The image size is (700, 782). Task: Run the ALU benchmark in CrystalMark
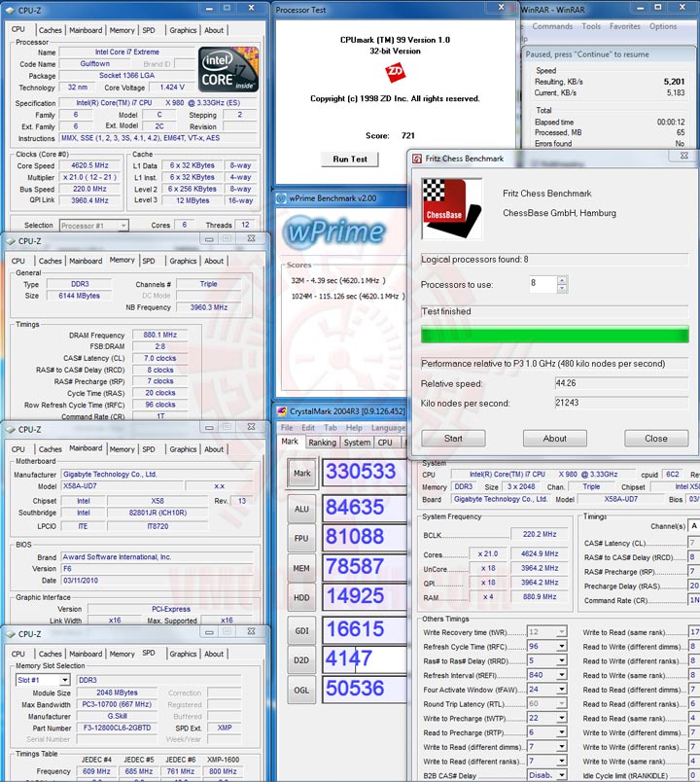(301, 509)
